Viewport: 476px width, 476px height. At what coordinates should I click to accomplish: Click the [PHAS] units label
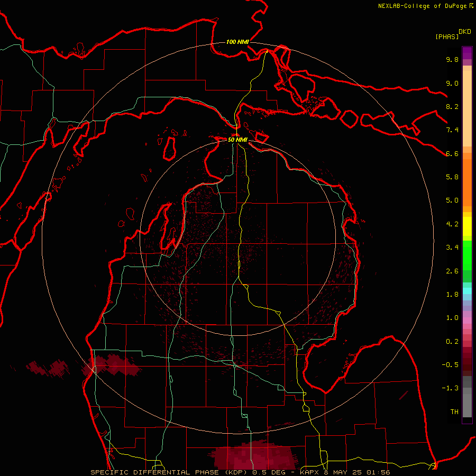[447, 36]
